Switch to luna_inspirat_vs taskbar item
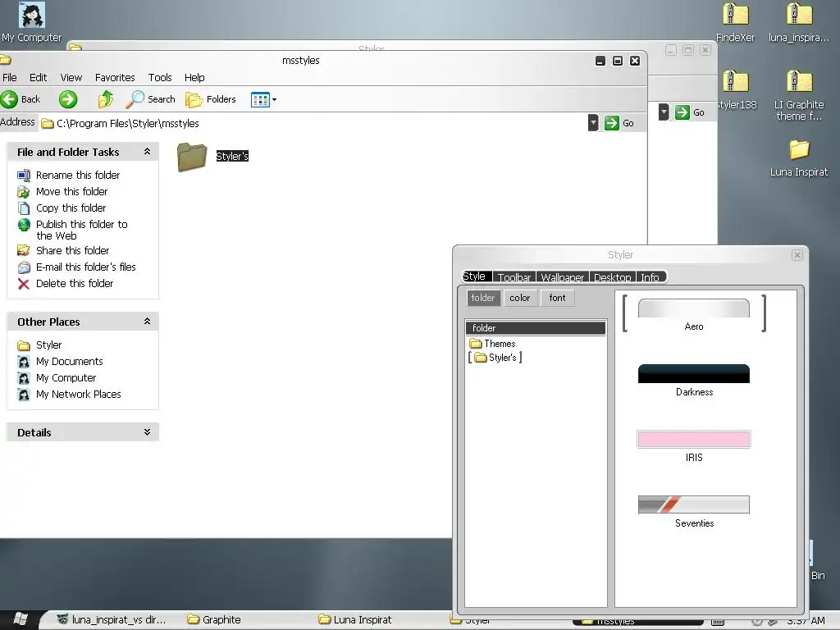Viewport: 840px width, 630px height. [x=112, y=620]
